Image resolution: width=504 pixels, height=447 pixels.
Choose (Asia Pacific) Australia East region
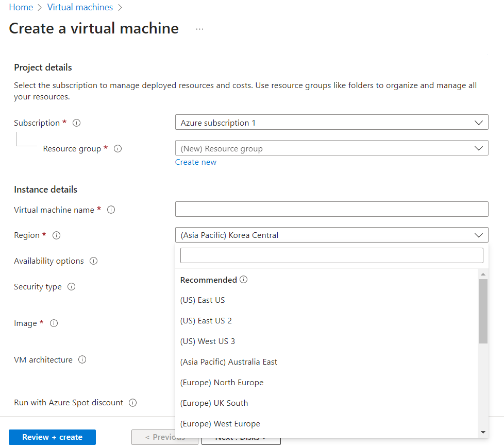click(327, 362)
